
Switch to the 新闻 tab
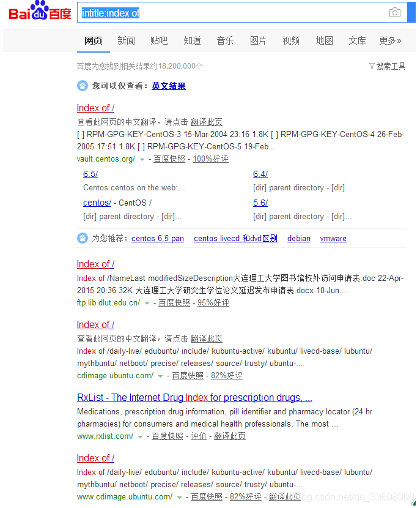point(126,41)
